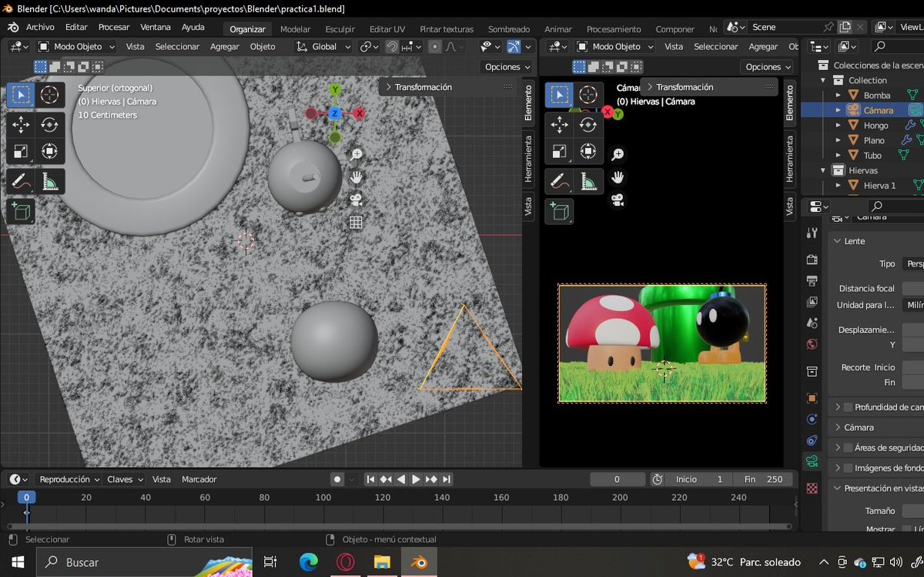Open the Archivo menu
The width and height of the screenshot is (924, 577).
[40, 27]
